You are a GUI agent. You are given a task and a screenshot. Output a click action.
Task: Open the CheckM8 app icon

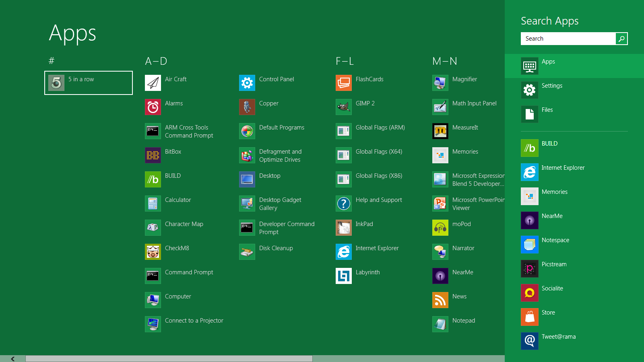coord(153,252)
